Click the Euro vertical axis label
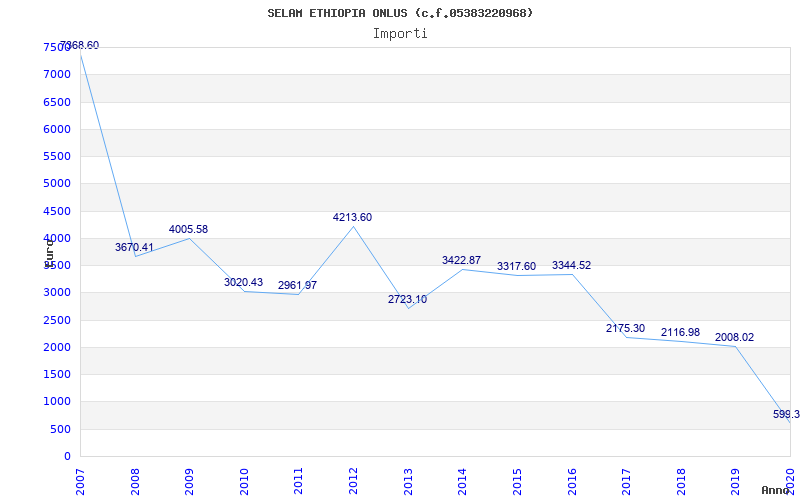This screenshot has height=500, width=800. [x=49, y=254]
